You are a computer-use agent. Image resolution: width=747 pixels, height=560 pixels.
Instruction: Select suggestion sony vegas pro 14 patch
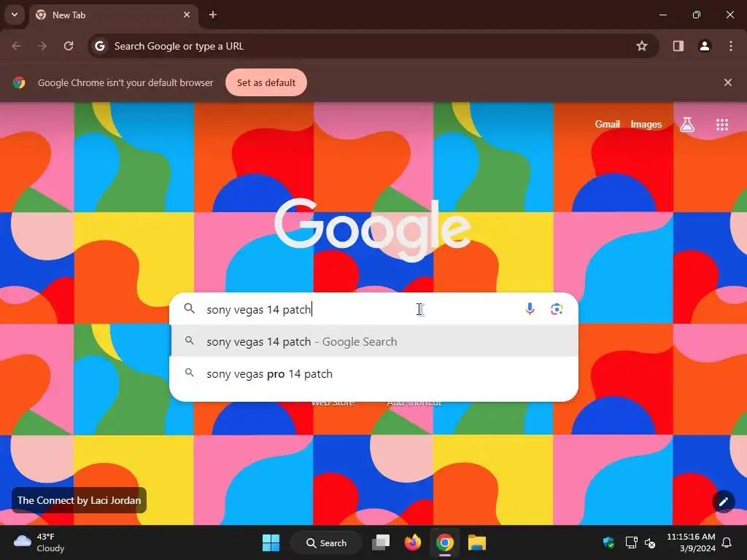tap(373, 374)
